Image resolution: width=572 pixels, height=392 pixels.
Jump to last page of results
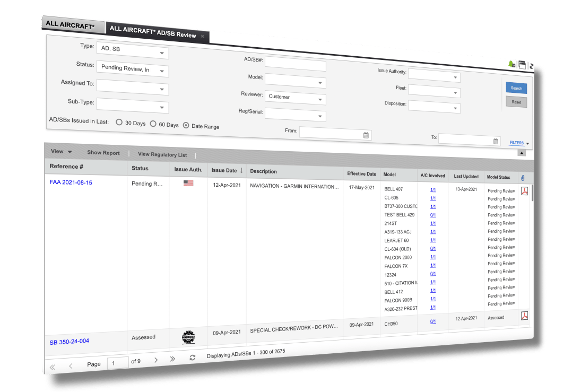pos(172,359)
